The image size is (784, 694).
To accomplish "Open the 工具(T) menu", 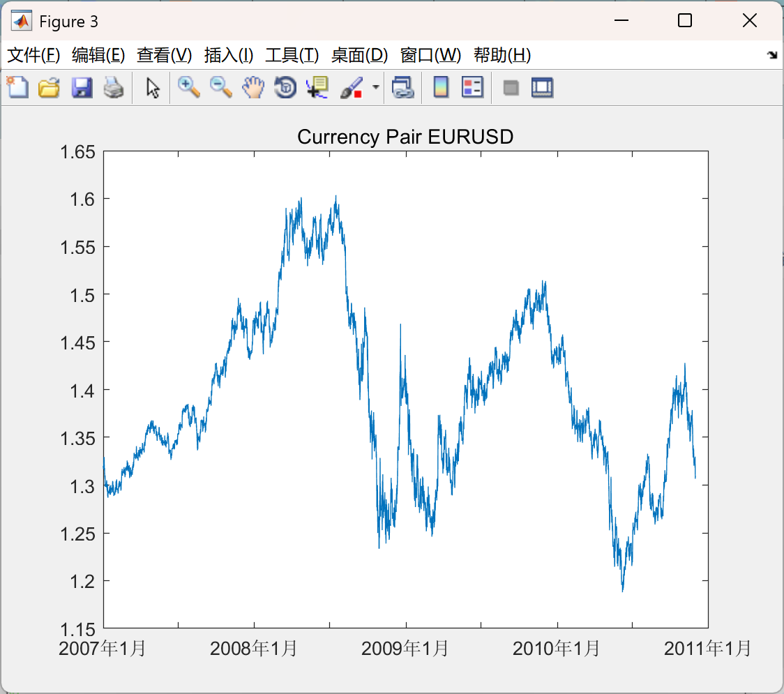I will [x=292, y=55].
